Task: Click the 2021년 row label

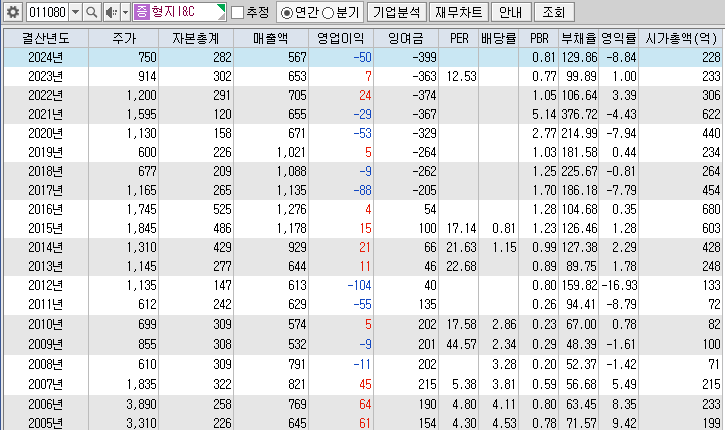Action: point(45,114)
